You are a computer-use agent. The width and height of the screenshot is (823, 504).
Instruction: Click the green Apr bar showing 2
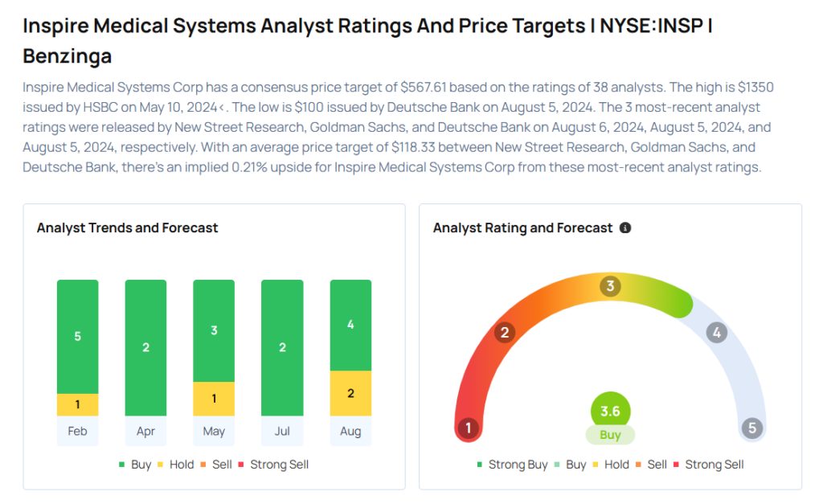point(145,347)
